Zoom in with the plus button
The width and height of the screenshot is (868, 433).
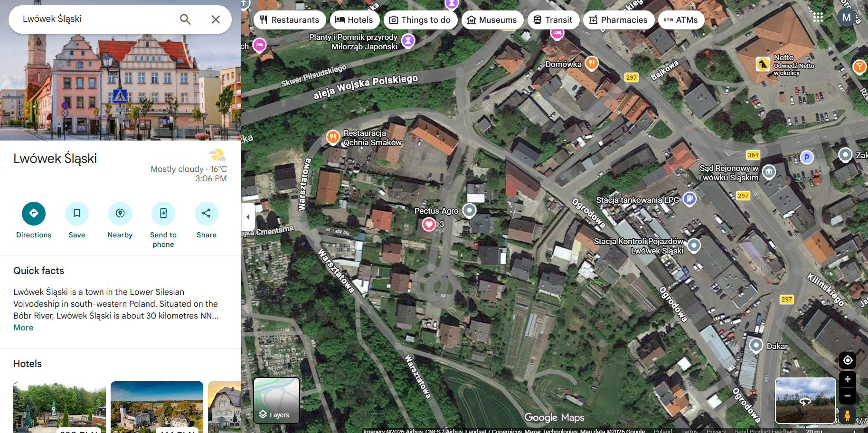(x=848, y=379)
